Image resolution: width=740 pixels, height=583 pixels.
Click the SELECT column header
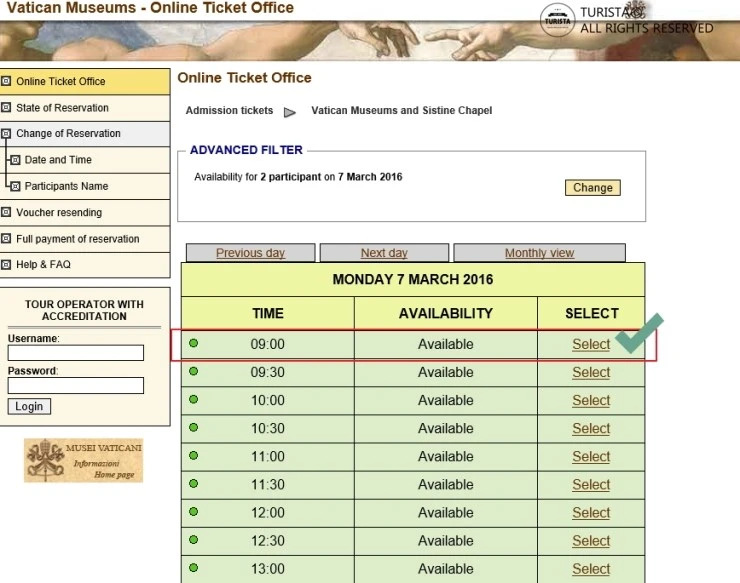coord(591,313)
